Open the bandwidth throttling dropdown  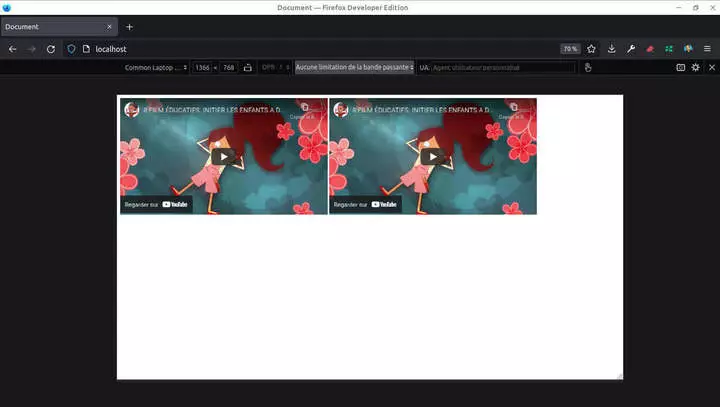354,67
